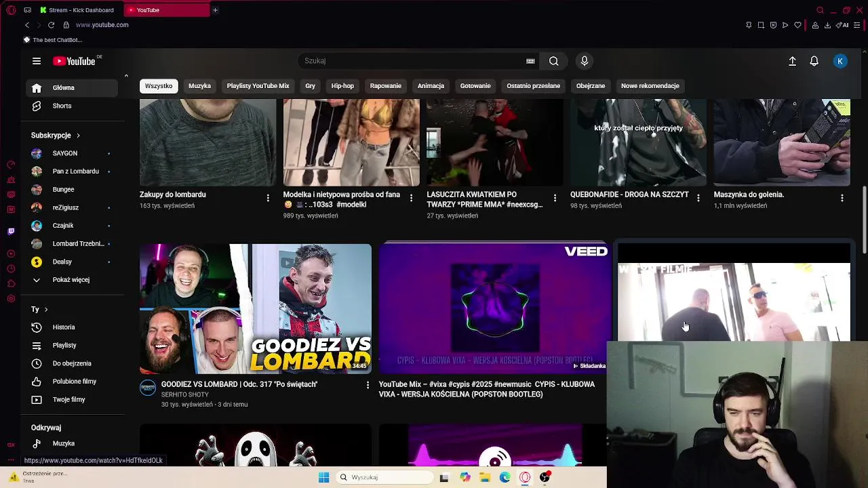Switch to Stream - Kick Dashboard tab
Viewport: 868px width, 488px height.
pos(78,10)
